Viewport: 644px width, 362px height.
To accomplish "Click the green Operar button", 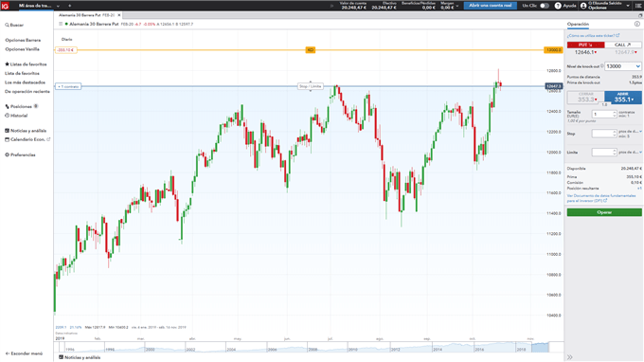I will coord(604,212).
